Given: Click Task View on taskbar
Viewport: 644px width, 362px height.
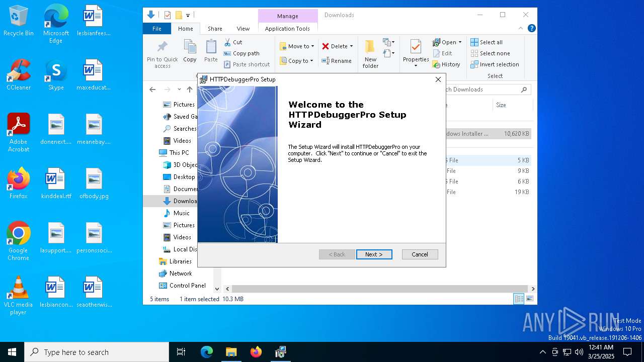Looking at the screenshot, I should pos(181,352).
